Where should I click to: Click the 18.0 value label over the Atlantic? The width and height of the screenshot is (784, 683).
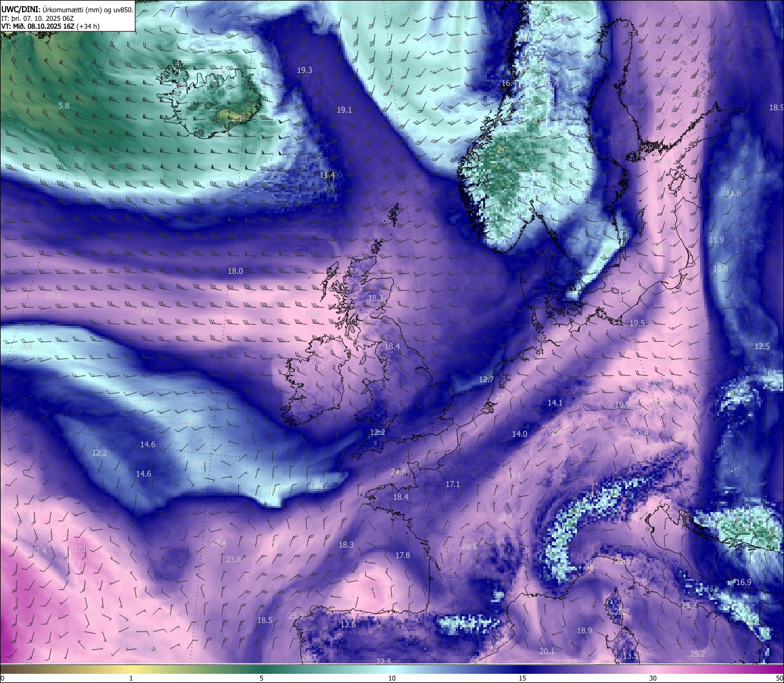[x=235, y=271]
